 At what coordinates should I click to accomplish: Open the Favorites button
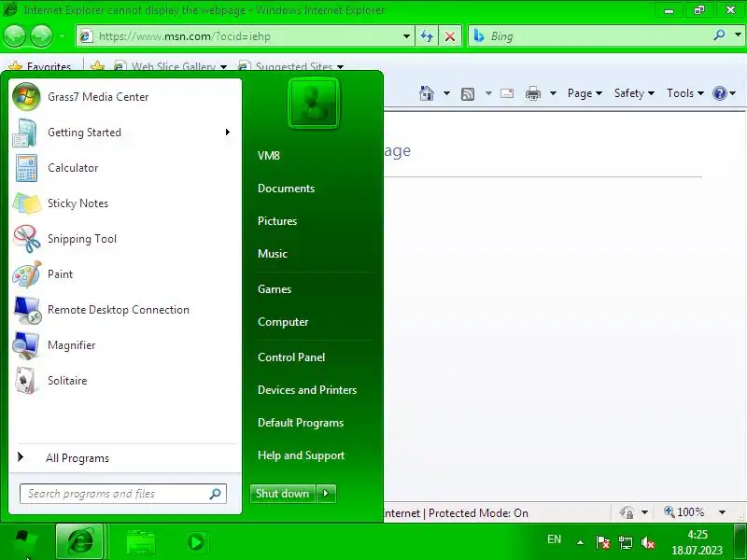pos(40,65)
